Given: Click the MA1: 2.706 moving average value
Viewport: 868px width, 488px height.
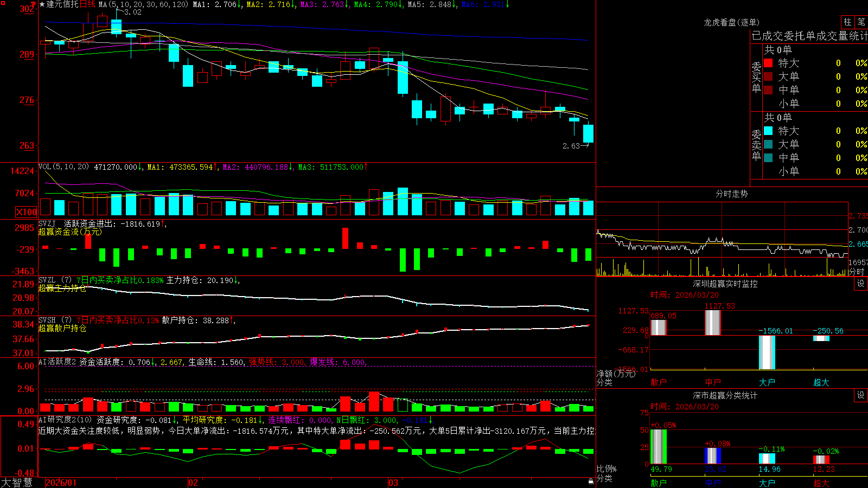Looking at the screenshot, I should tap(217, 4).
